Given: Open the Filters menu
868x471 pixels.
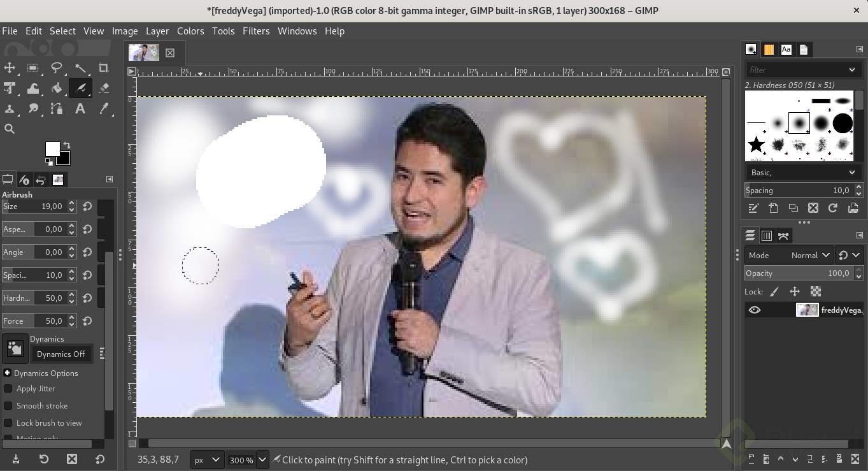Looking at the screenshot, I should pyautogui.click(x=256, y=31).
